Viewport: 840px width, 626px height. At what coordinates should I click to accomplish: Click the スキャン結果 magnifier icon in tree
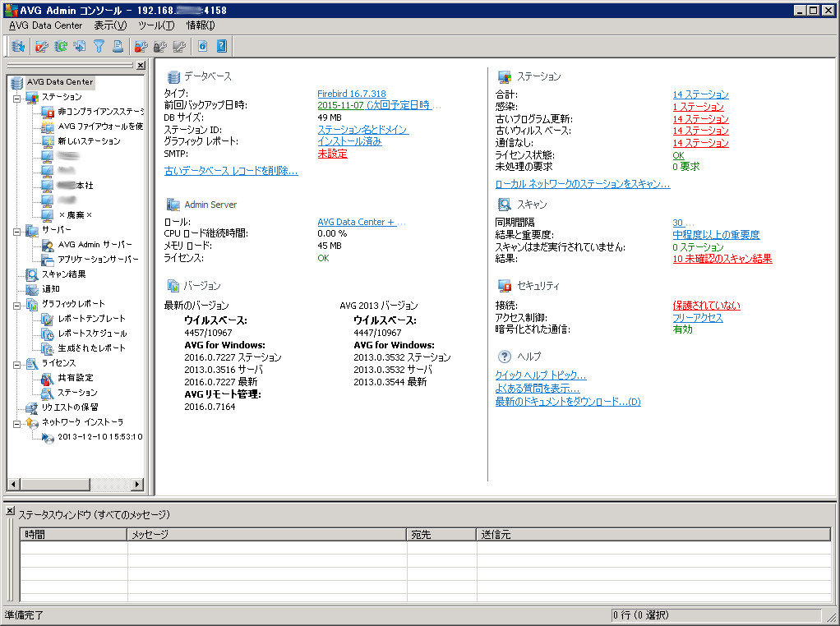(x=32, y=274)
